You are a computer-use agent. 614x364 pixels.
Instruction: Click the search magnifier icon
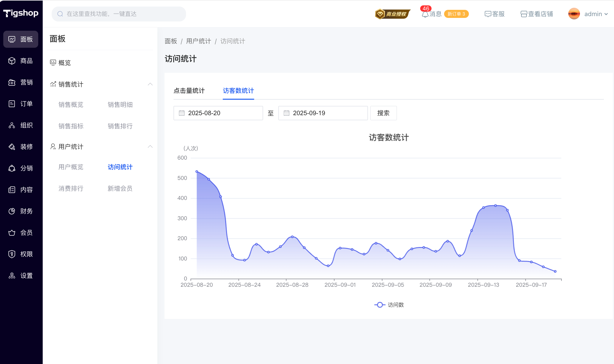click(x=60, y=14)
